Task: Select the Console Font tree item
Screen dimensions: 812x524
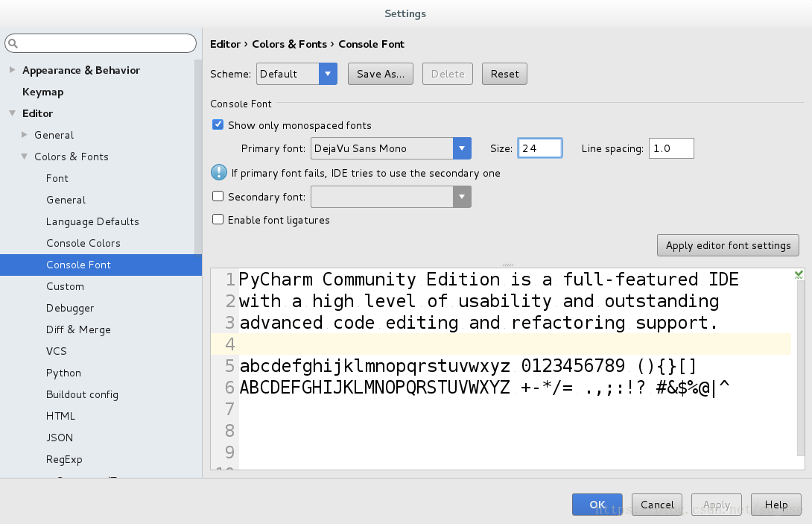Action: coord(101,265)
